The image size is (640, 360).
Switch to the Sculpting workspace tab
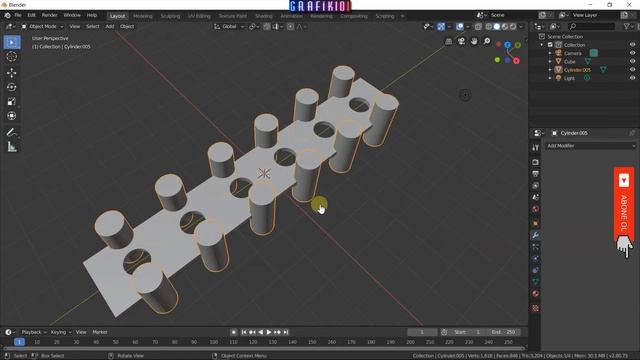[170, 16]
